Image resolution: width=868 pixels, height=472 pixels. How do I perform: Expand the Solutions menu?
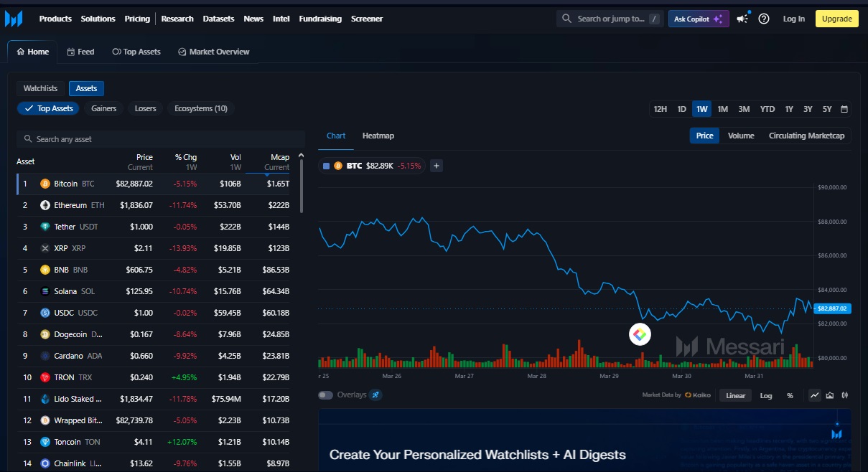pos(98,19)
